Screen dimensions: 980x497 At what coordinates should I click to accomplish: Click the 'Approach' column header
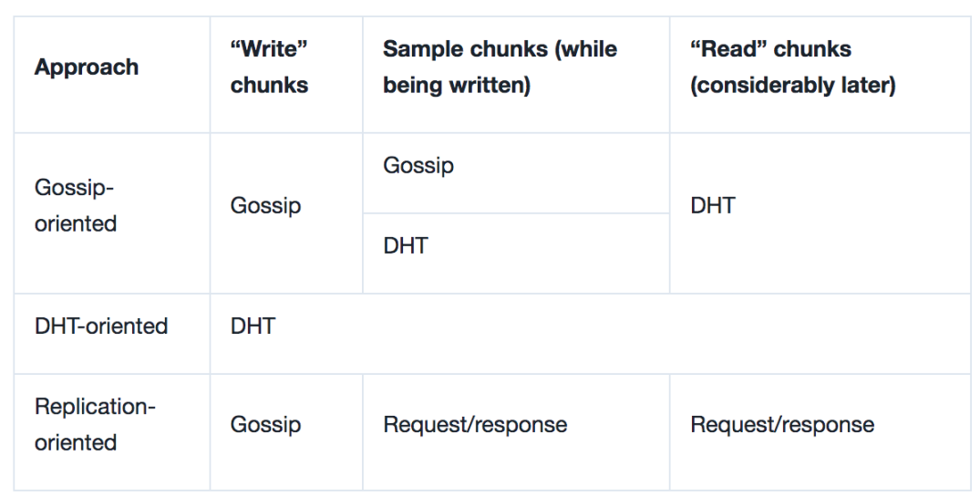(87, 67)
